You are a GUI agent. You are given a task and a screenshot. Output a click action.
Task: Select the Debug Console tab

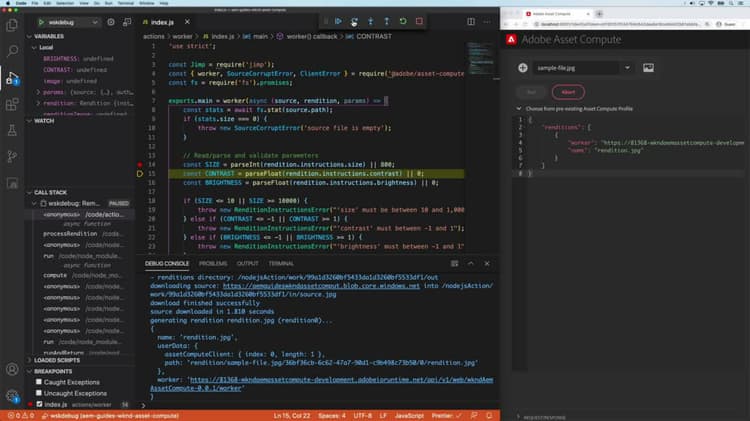pyautogui.click(x=167, y=264)
